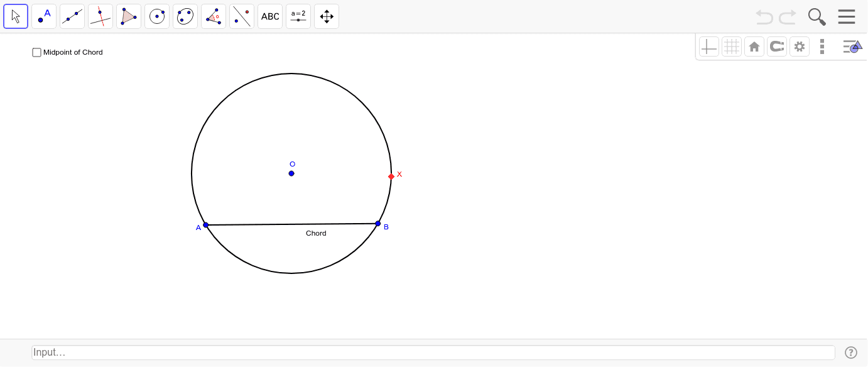Select the Line tool
The height and width of the screenshot is (367, 868).
click(x=72, y=16)
